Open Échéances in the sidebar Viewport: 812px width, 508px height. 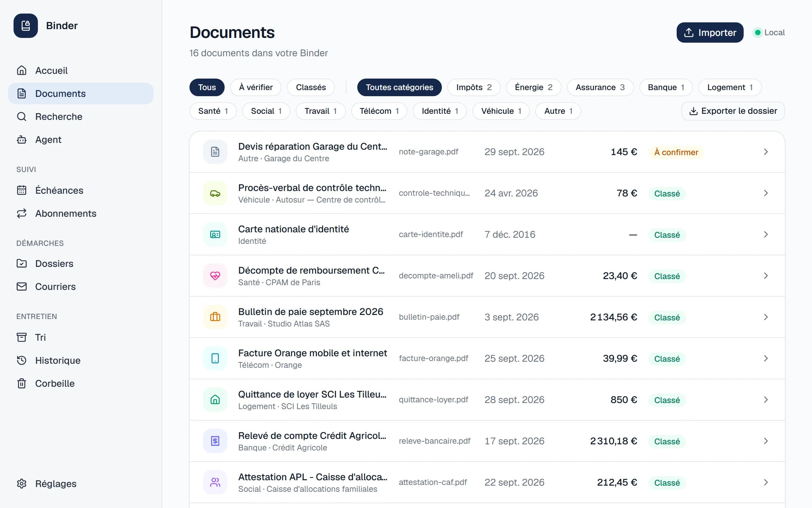(x=81, y=190)
